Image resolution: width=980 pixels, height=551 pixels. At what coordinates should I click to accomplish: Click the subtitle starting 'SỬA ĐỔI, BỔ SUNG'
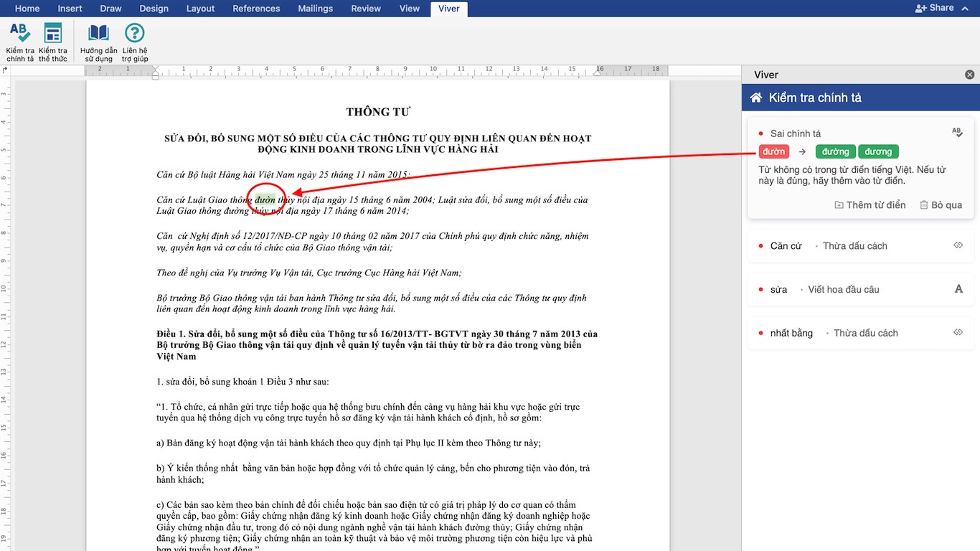(x=378, y=143)
